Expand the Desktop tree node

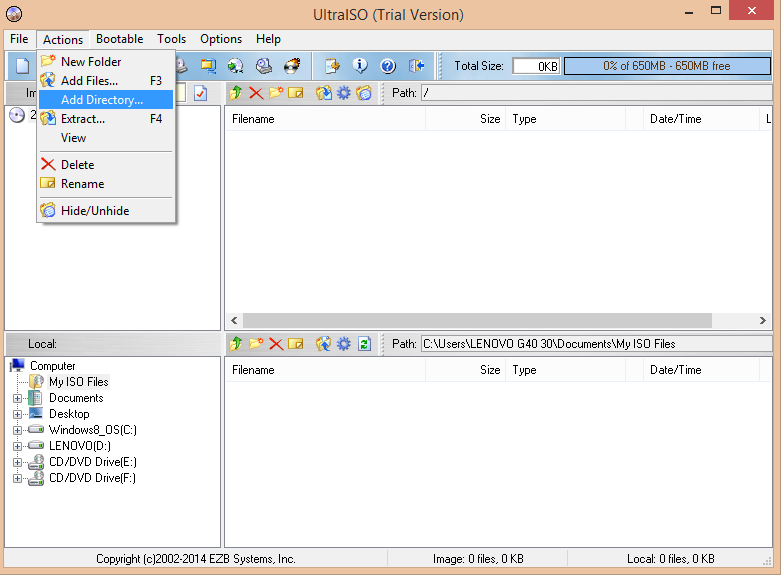17,415
